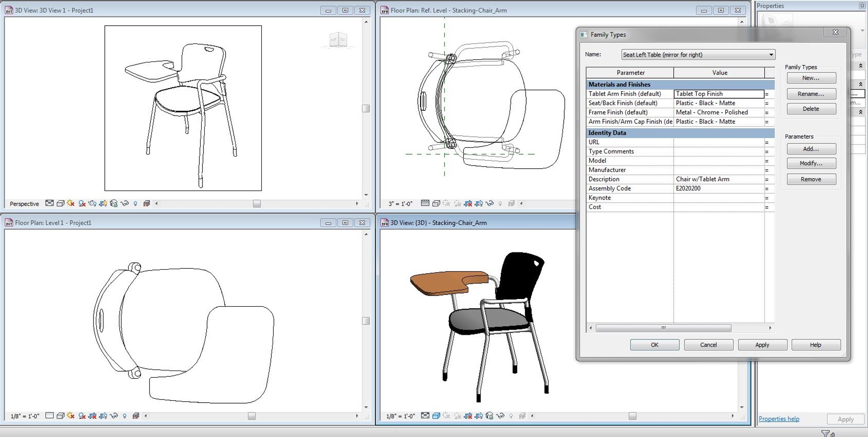Image resolution: width=868 pixels, height=437 pixels.
Task: Toggle Shadows in 3D View 1 window
Action: 82,204
